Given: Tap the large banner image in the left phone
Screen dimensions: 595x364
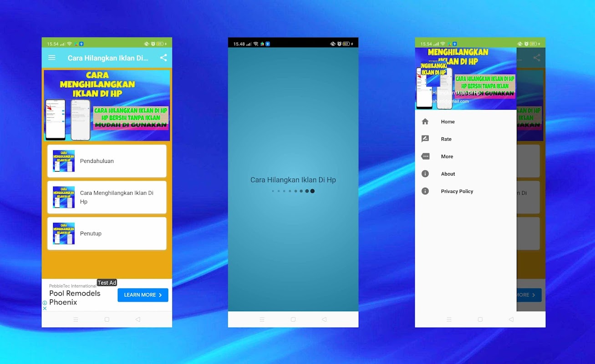Looking at the screenshot, I should (107, 105).
